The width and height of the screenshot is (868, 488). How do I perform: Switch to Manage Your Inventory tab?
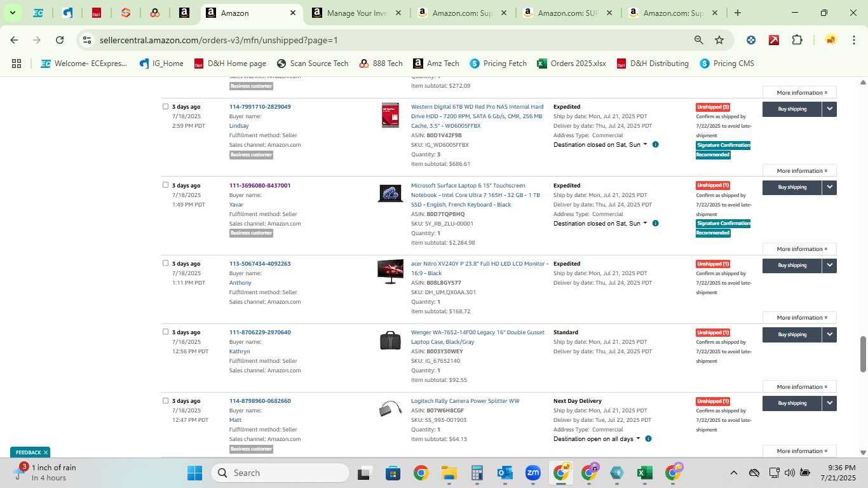pos(356,13)
